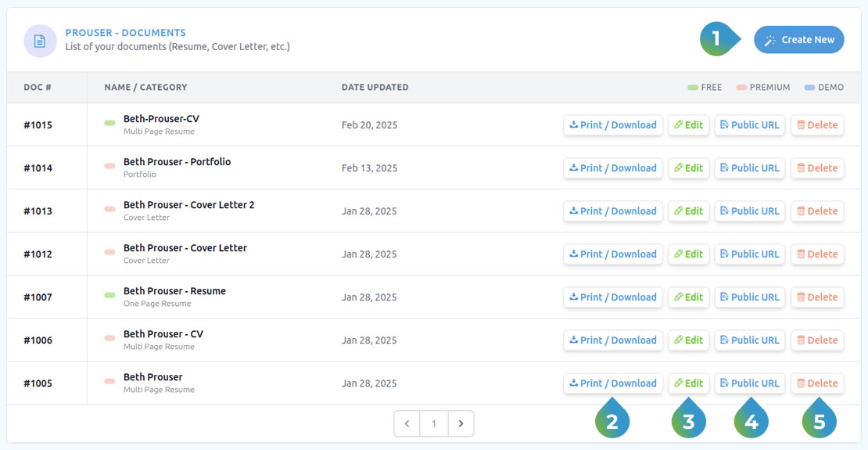Image resolution: width=868 pixels, height=450 pixels.
Task: Print or download Beth-Prouser-CV document
Action: click(613, 125)
